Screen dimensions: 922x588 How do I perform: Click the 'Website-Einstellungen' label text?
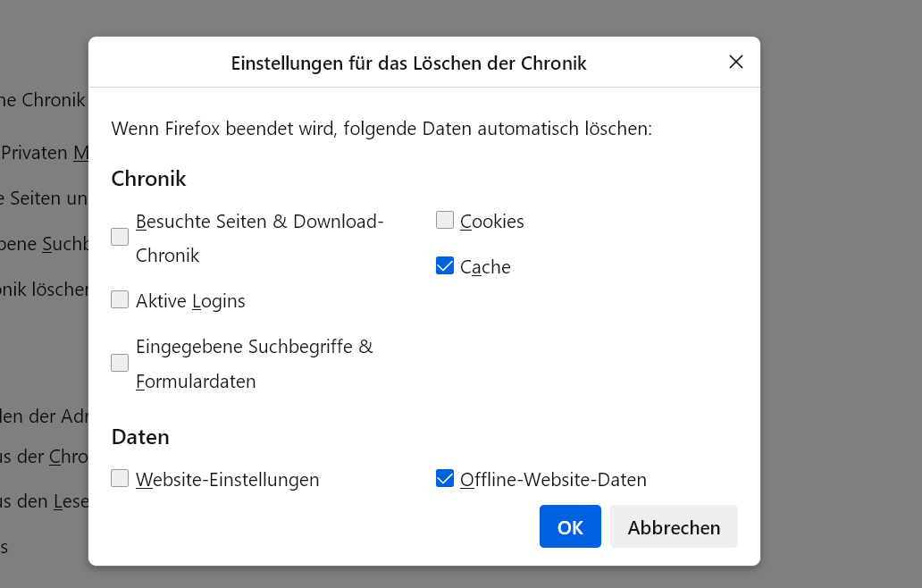[228, 480]
